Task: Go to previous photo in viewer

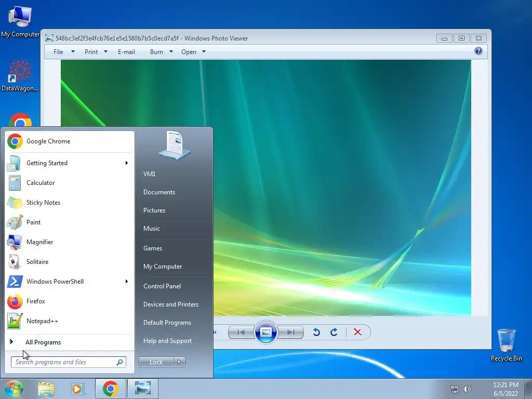Action: pyautogui.click(x=241, y=332)
